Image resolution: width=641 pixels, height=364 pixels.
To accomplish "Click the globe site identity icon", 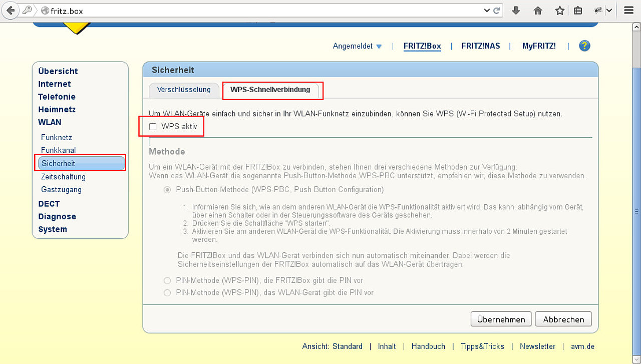I will (45, 11).
